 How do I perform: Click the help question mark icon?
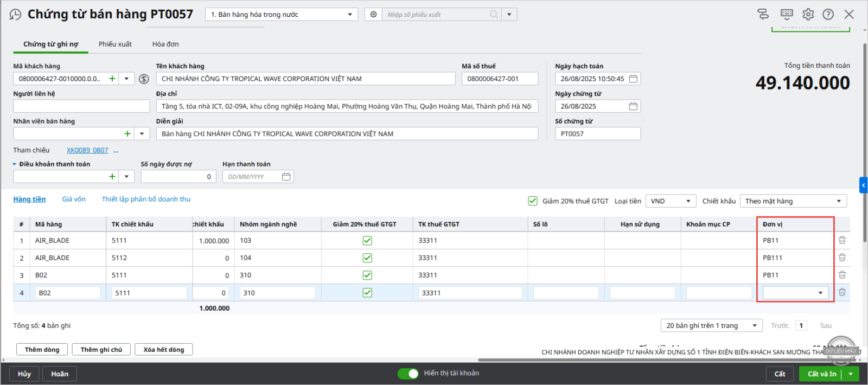[828, 15]
